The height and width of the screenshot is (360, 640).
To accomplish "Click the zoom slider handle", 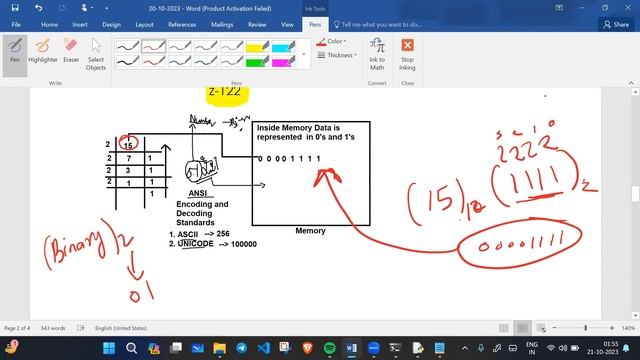I will (x=586, y=328).
